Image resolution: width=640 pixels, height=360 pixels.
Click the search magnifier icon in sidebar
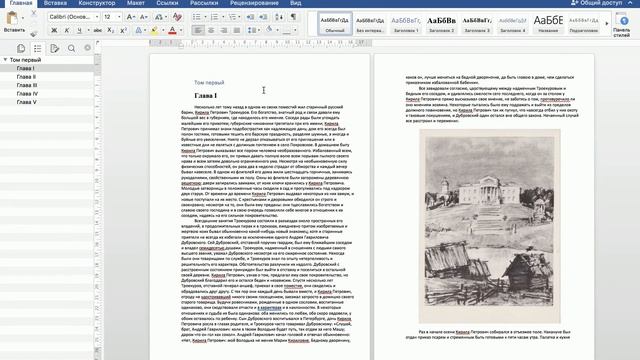71,49
